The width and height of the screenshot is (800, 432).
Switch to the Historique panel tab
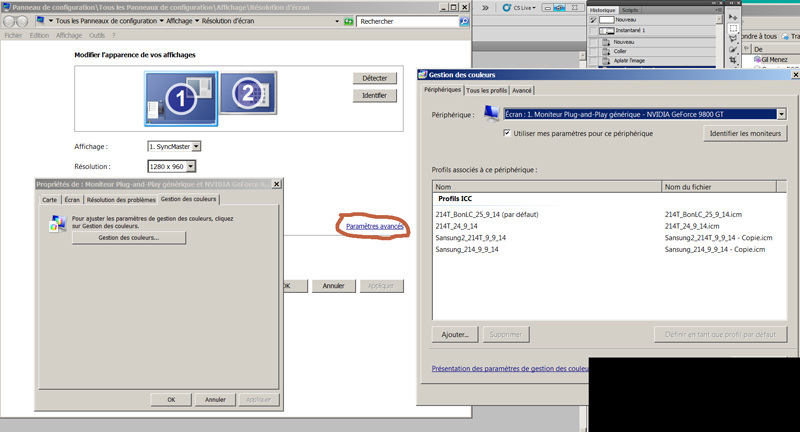pyautogui.click(x=603, y=10)
